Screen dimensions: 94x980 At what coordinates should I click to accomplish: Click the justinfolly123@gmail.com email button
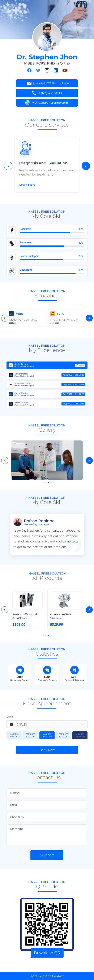point(47,83)
